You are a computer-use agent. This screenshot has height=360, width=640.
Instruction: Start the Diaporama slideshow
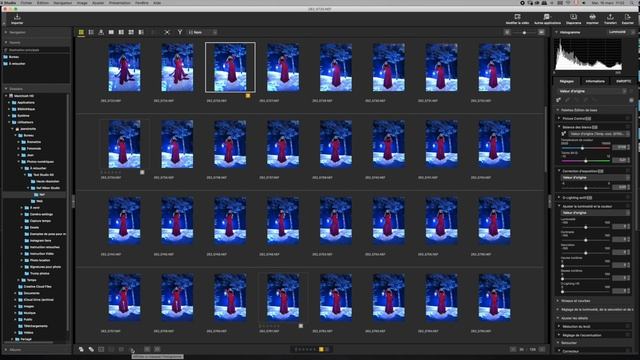point(573,19)
